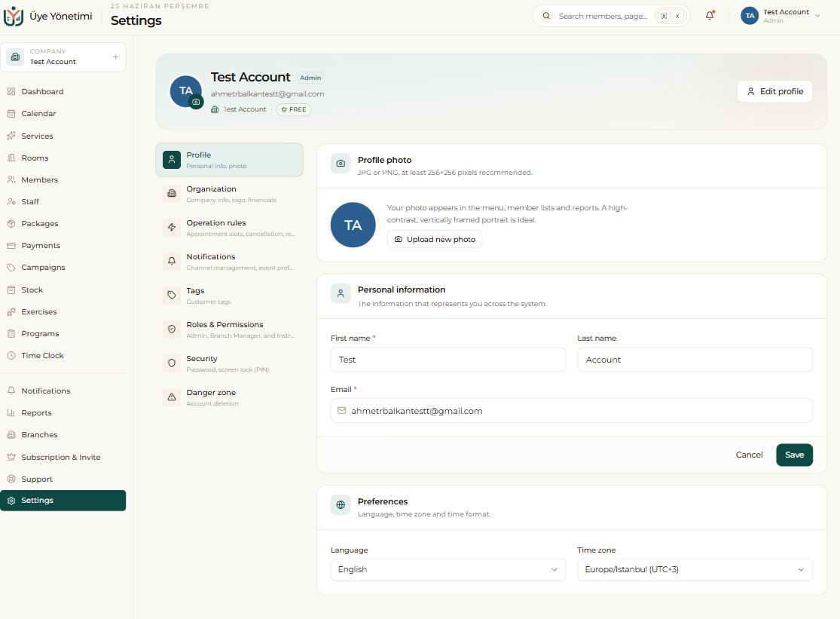
Task: Open sidebar Notifications menu item
Action: 63,391
